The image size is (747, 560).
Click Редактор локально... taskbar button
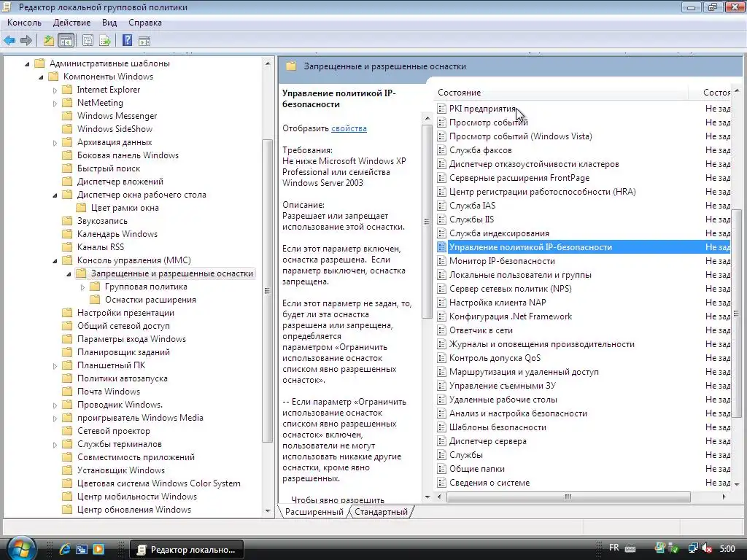coord(186,550)
